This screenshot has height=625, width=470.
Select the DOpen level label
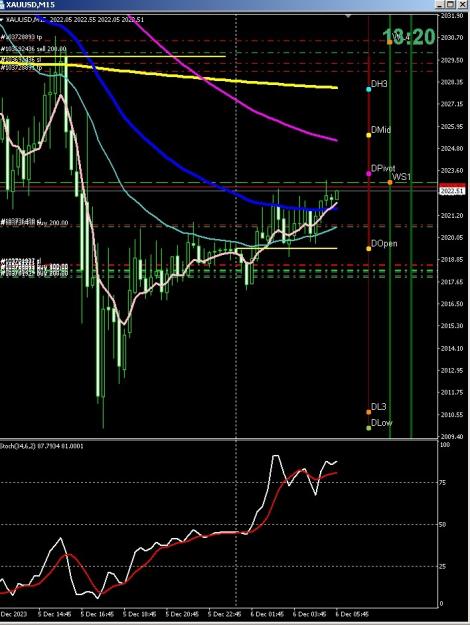[384, 243]
